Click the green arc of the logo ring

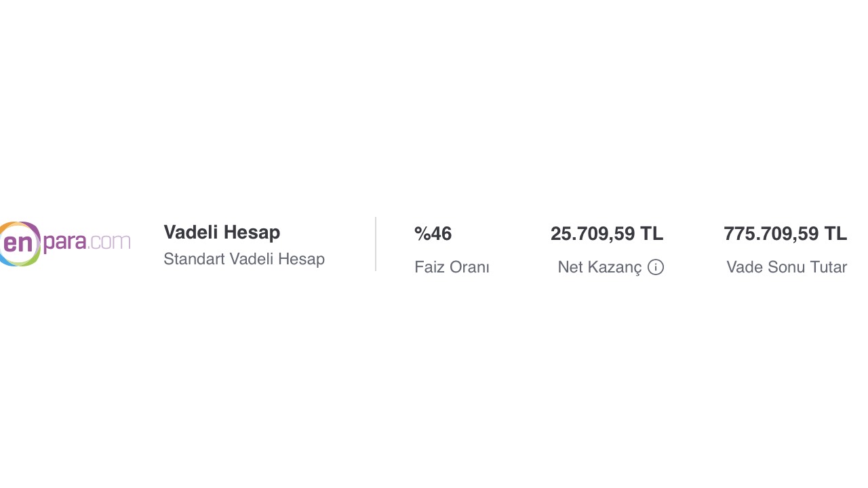33,258
